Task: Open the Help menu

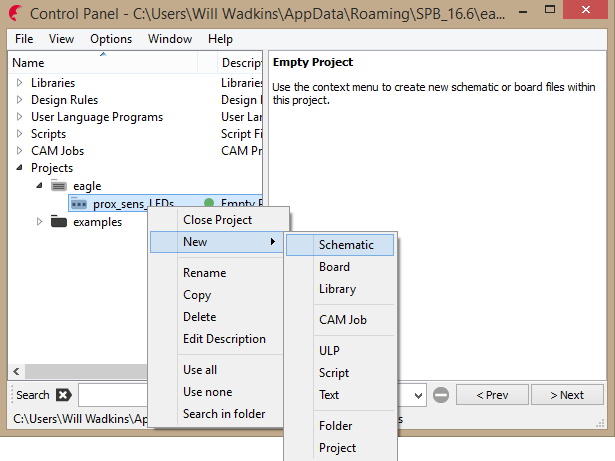Action: (x=220, y=39)
